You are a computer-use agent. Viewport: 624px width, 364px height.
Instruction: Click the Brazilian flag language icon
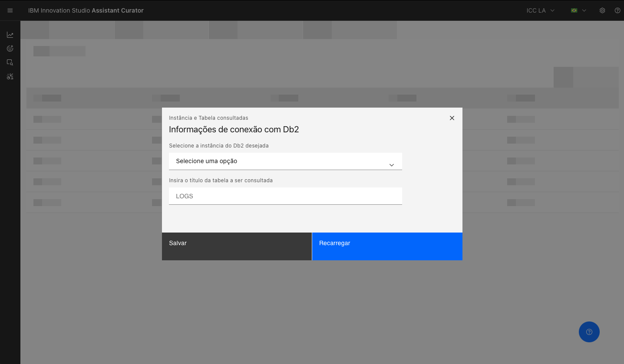(574, 10)
